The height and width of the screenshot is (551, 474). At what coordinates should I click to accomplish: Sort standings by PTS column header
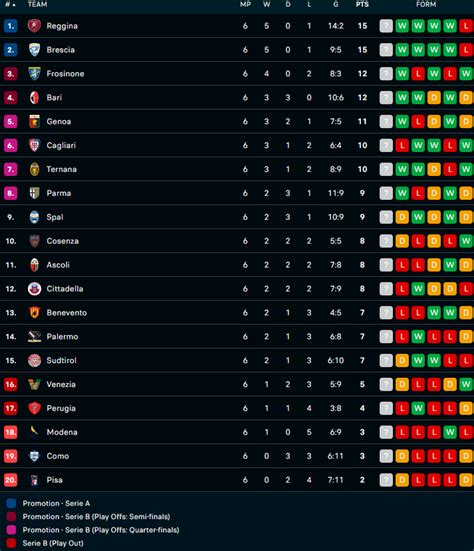(362, 5)
